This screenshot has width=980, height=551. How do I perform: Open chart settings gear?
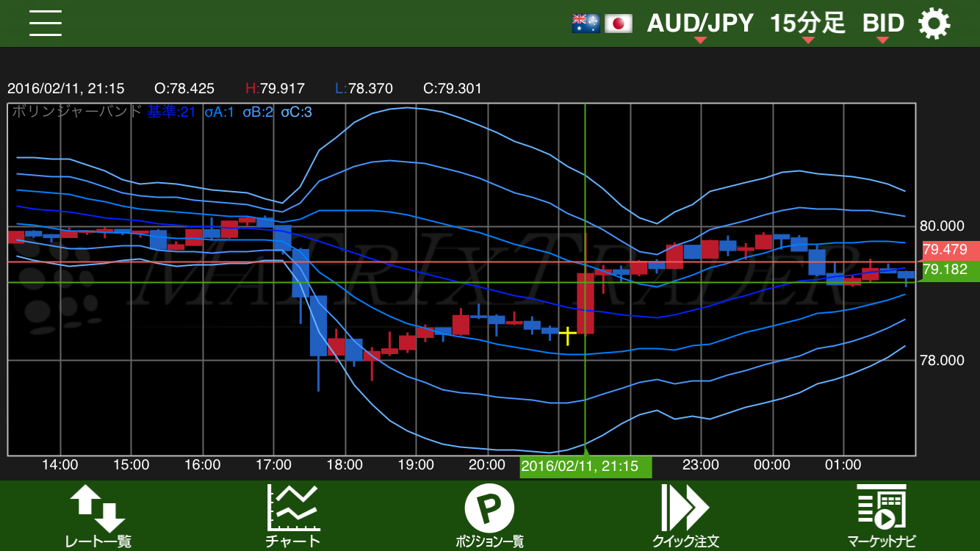coord(934,24)
